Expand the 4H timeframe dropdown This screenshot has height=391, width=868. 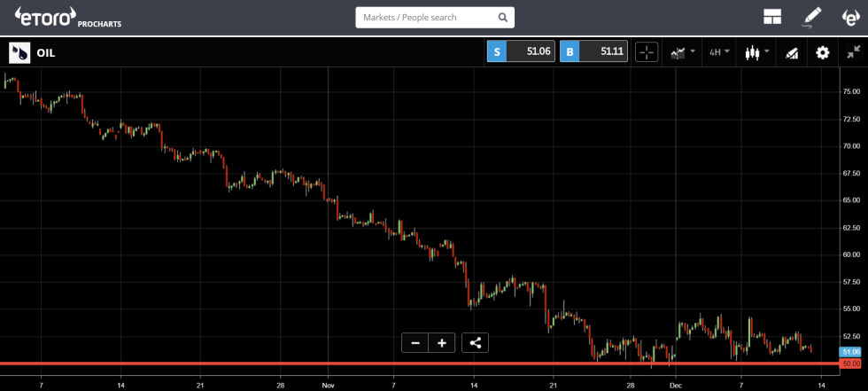pos(719,52)
